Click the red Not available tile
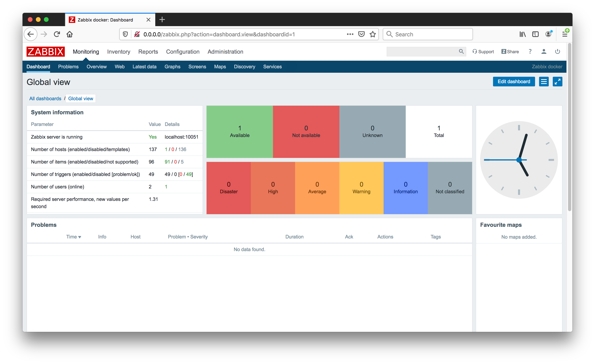595x364 pixels. [x=306, y=132]
